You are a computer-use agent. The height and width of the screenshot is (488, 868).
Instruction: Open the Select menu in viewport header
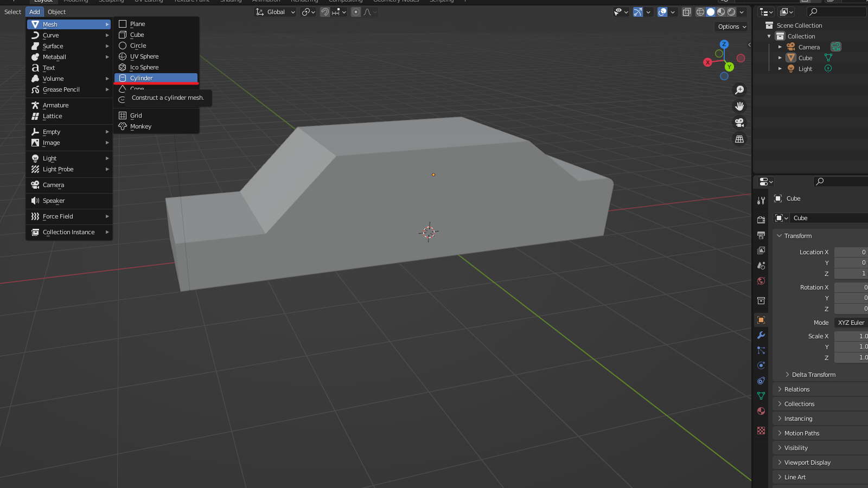pos(12,12)
